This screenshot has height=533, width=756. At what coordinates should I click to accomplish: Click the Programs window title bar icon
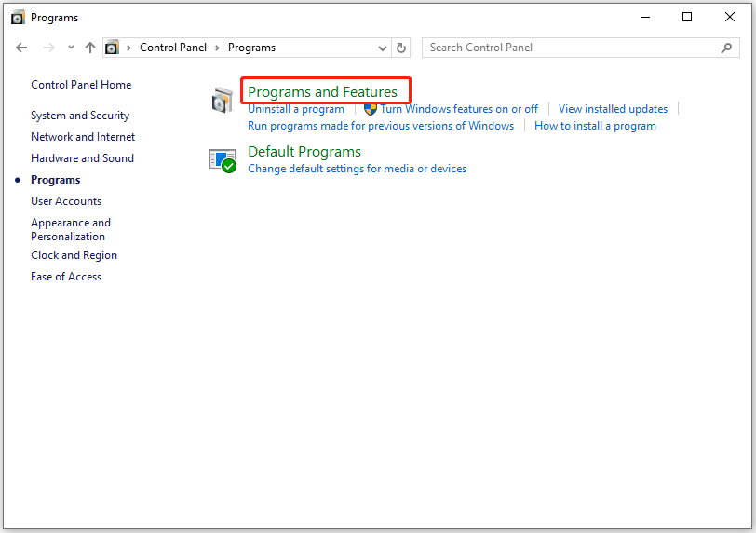18,18
